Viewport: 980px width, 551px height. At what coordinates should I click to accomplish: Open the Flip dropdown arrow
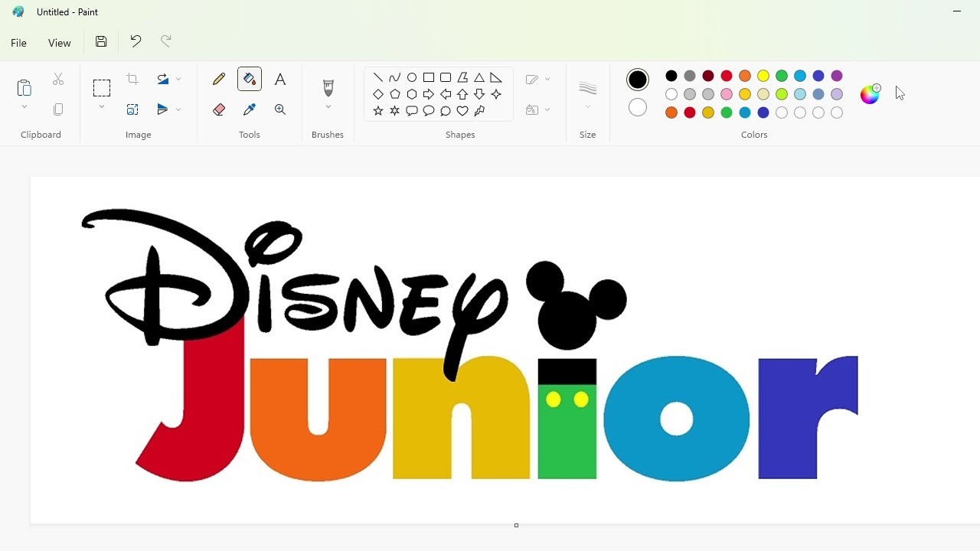pyautogui.click(x=178, y=109)
